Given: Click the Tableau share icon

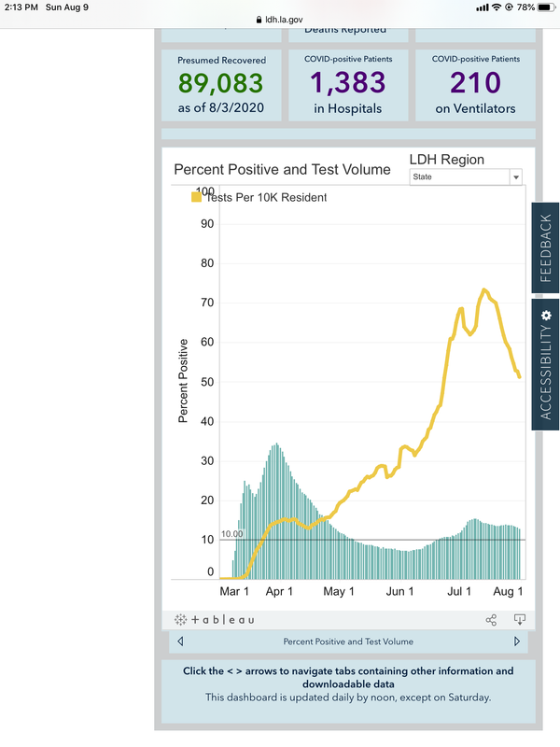Looking at the screenshot, I should (x=491, y=620).
